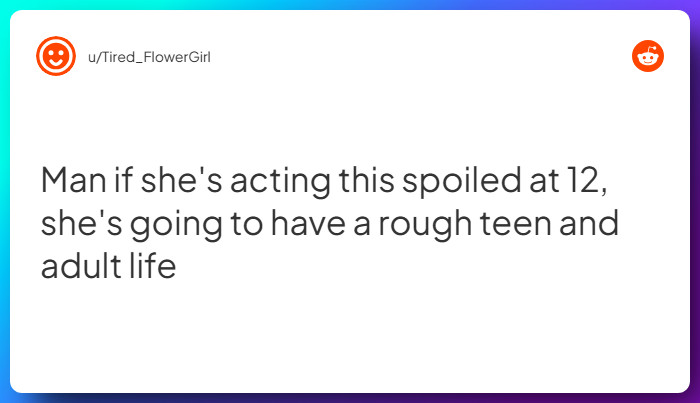Click the word "Man" in the comment

click(74, 180)
